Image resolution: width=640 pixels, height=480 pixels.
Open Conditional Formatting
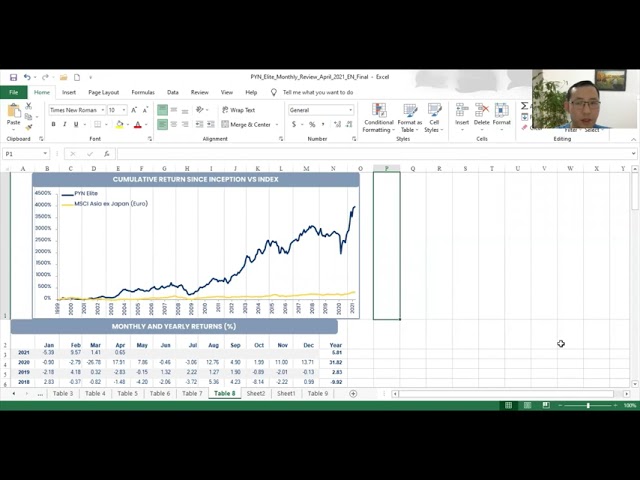(379, 118)
